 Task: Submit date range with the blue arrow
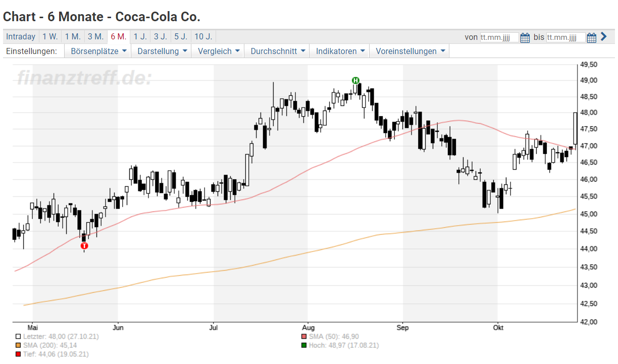[x=603, y=36]
